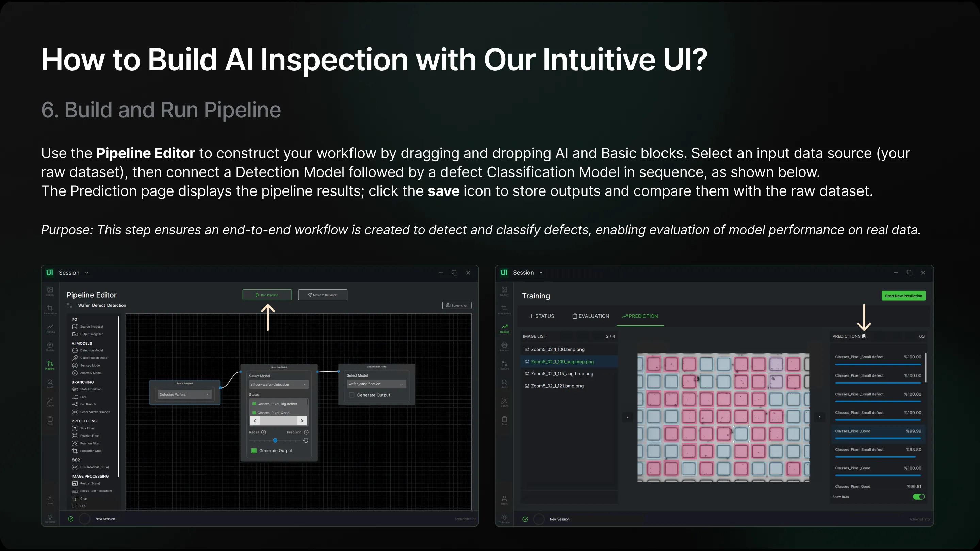Open the wafer_classification model dropdown
This screenshot has height=551, width=980.
point(377,384)
